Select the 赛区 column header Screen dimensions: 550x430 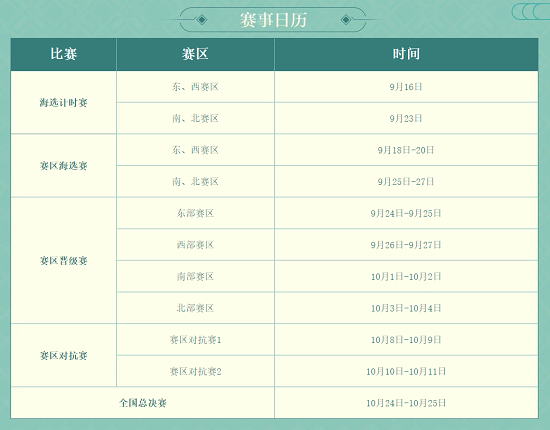point(195,54)
